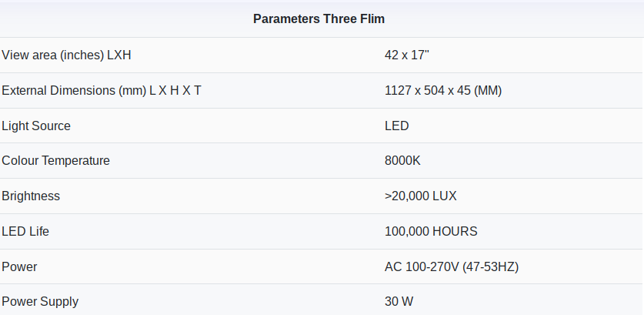
Task: Select the Power Supply label
Action: pyautogui.click(x=40, y=302)
